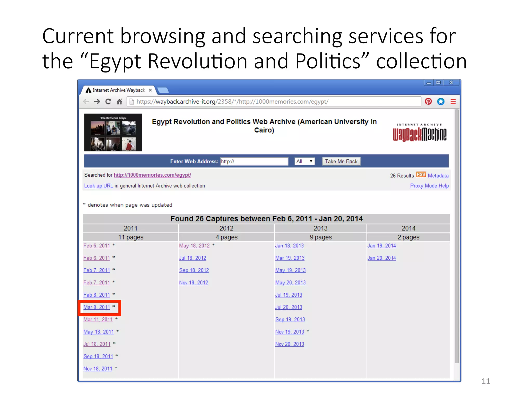Viewport: 532px width, 399px height.
Task: Open Jul 20, 2013 capture
Action: (289, 307)
